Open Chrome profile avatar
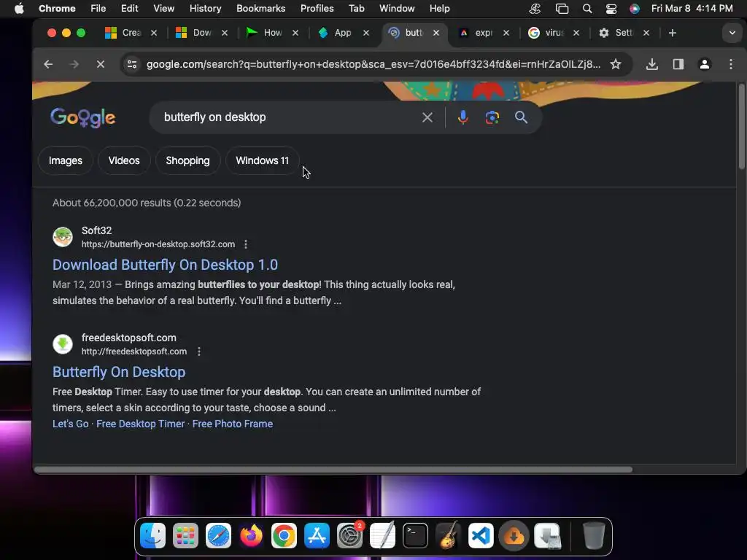The width and height of the screenshot is (747, 560). [x=705, y=64]
